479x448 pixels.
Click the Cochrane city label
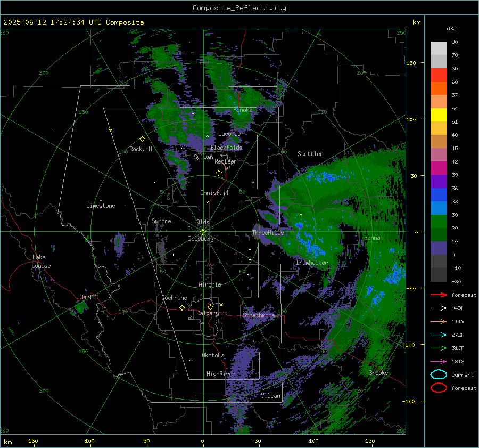tap(174, 298)
